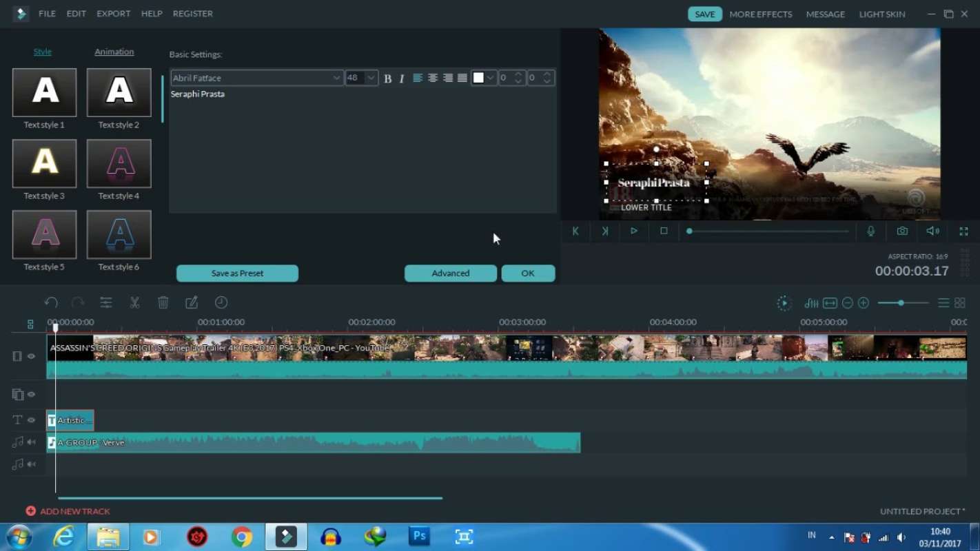This screenshot has width=980, height=551.
Task: Open the EXPORT menu
Action: point(113,14)
